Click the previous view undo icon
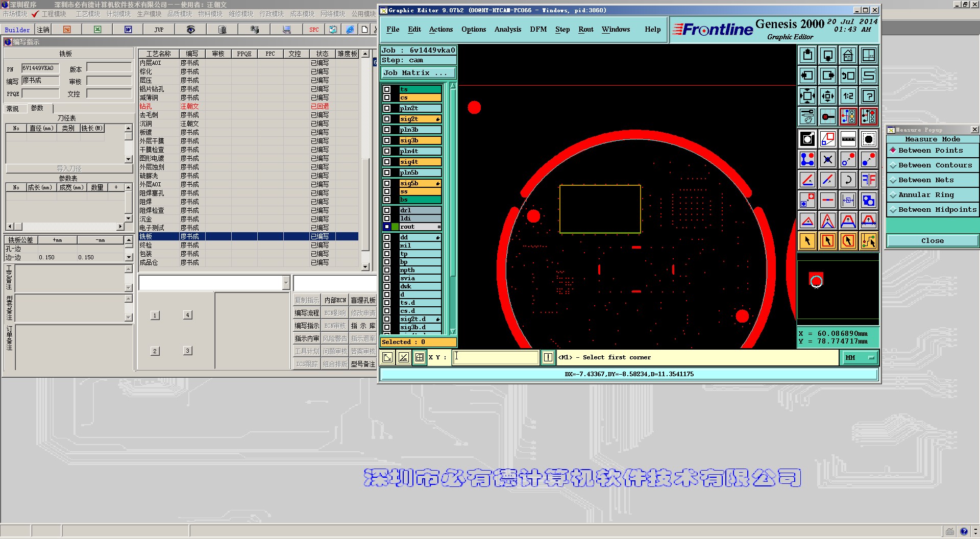 point(848,76)
